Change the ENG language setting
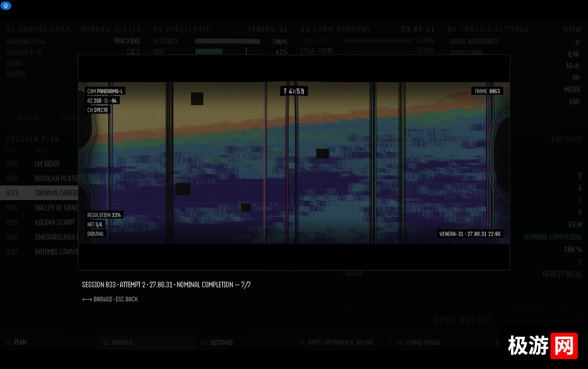 (x=574, y=101)
